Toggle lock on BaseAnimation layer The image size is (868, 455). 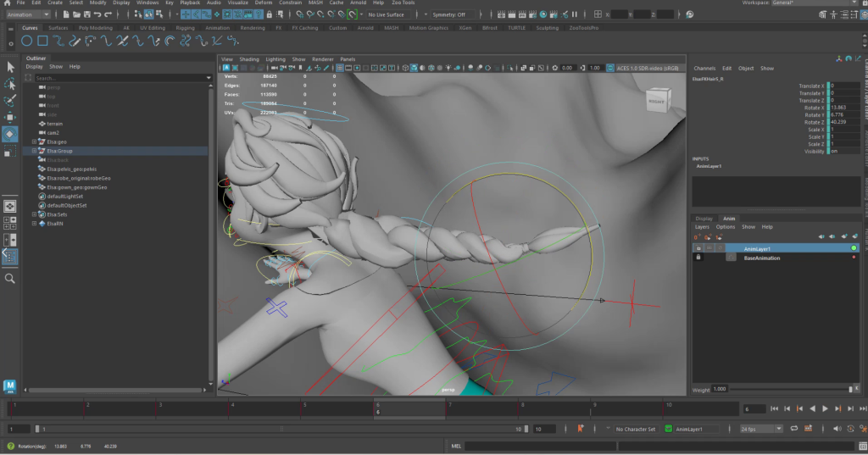[698, 258]
